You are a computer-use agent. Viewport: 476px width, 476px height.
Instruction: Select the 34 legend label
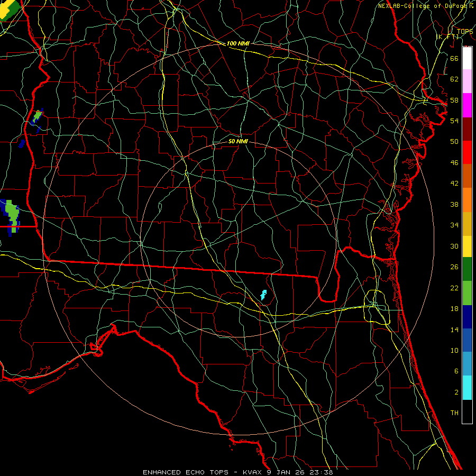(454, 225)
